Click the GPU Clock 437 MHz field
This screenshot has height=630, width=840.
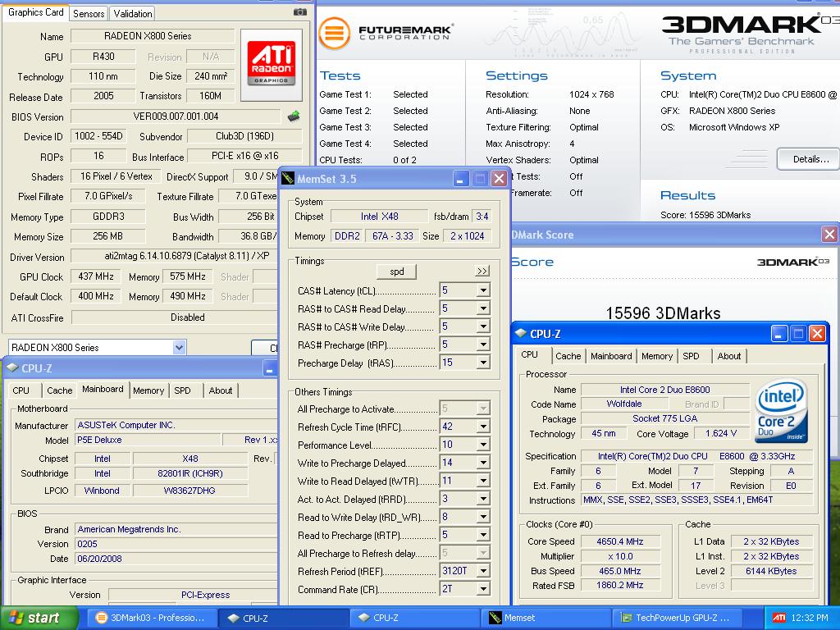point(96,276)
